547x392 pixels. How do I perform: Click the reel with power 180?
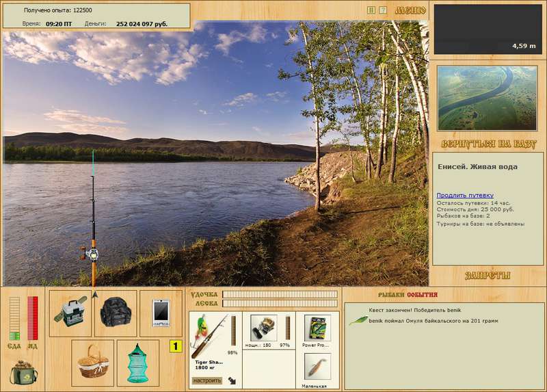tap(263, 328)
